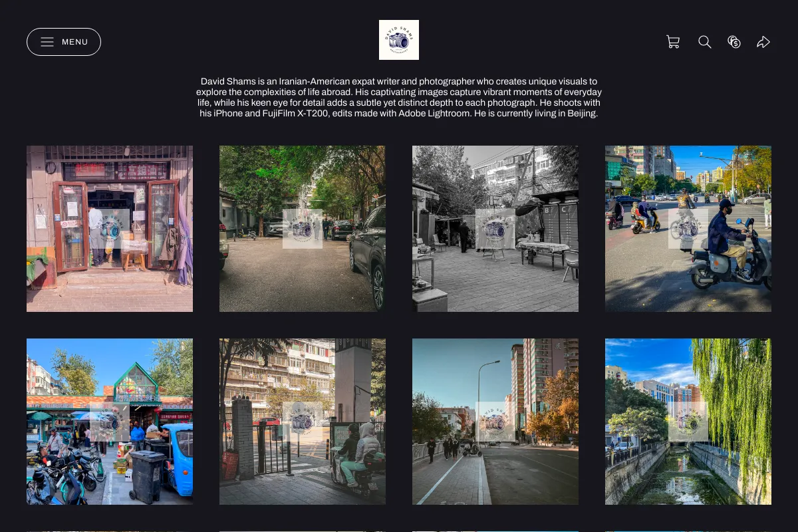Open the MENU button
Viewport: 798px width, 532px height.
tap(64, 42)
